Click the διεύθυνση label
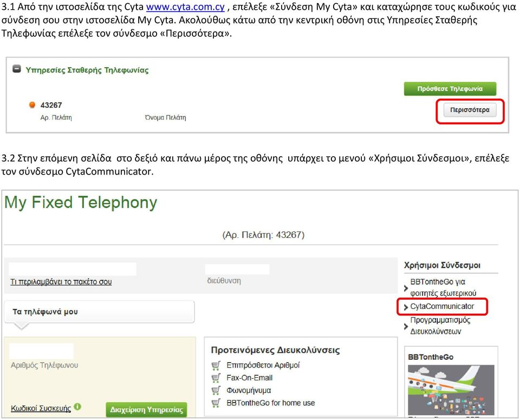The image size is (520, 420). (224, 281)
